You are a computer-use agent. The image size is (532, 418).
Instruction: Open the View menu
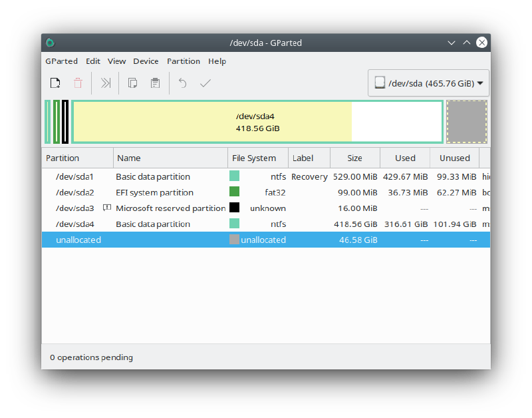point(117,61)
